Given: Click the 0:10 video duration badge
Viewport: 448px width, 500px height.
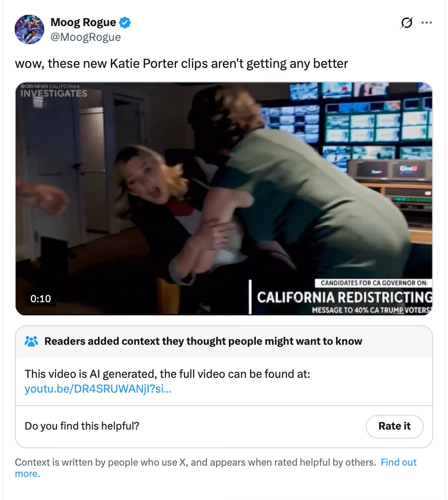Looking at the screenshot, I should pyautogui.click(x=40, y=299).
